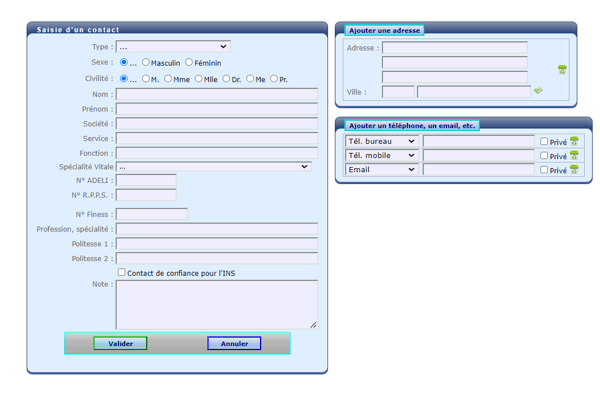Viewport: 600px width, 401px height.
Task: Mark the Email row as Privé
Action: (544, 170)
